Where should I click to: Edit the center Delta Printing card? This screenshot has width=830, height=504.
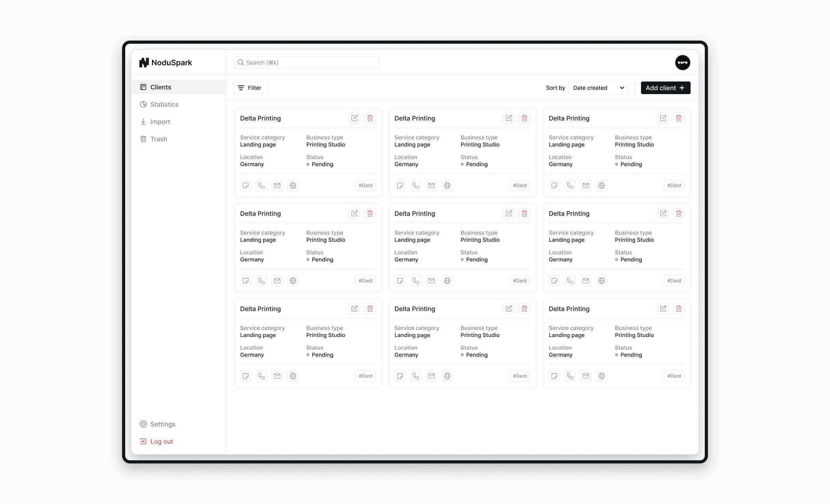point(509,213)
